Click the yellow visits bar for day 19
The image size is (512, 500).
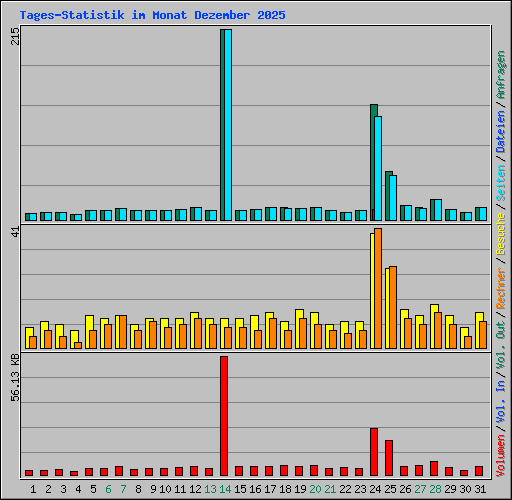[x=297, y=329]
